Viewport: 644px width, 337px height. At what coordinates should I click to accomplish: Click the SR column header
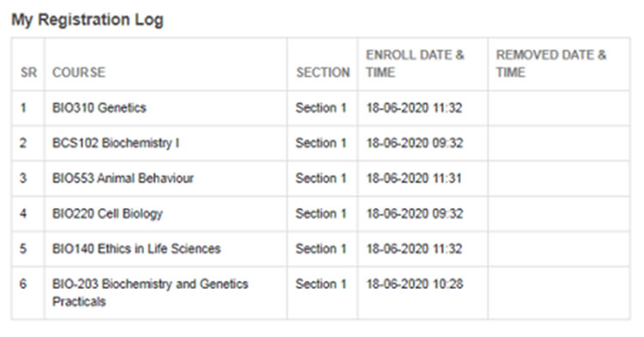[x=28, y=72]
